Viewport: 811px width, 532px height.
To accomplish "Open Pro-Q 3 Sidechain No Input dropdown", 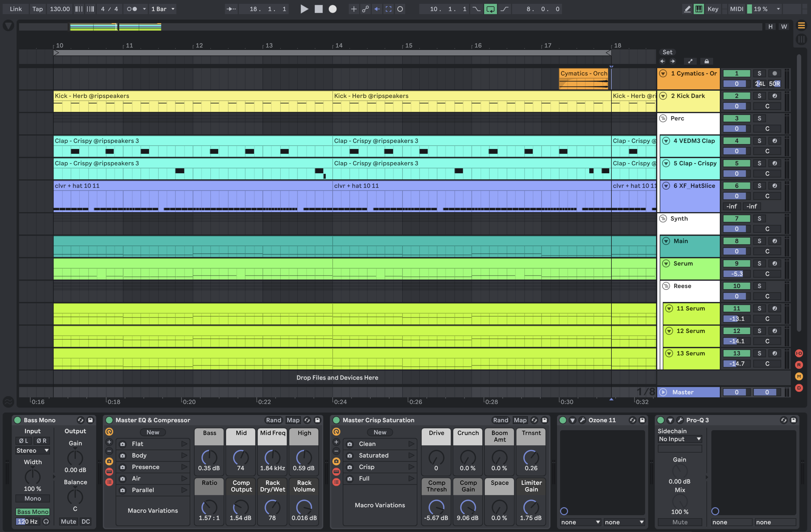I will [x=679, y=439].
